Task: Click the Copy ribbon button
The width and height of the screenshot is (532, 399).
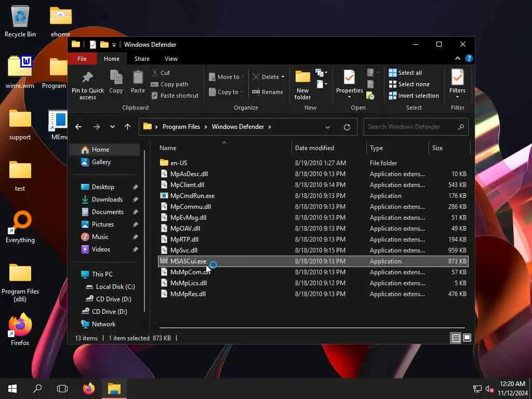Action: [116, 82]
